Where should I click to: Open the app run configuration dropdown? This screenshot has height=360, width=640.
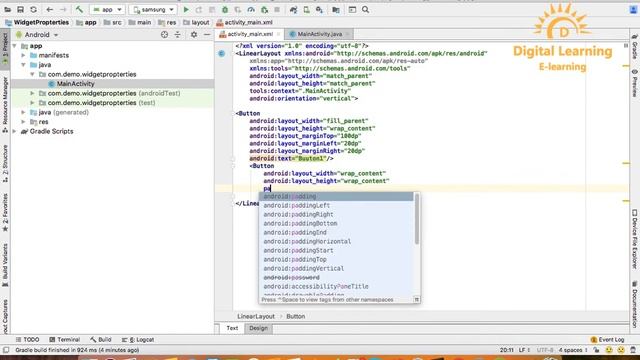108,9
